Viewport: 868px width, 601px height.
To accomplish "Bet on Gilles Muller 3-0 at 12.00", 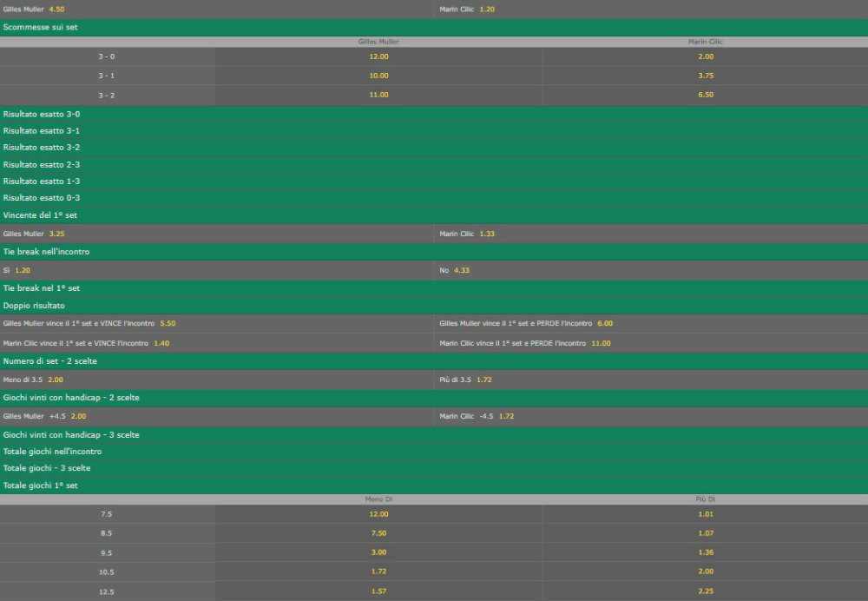I will point(378,56).
